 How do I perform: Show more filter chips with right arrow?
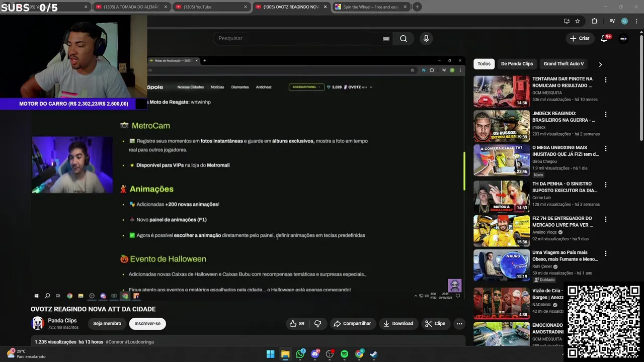[x=600, y=64]
